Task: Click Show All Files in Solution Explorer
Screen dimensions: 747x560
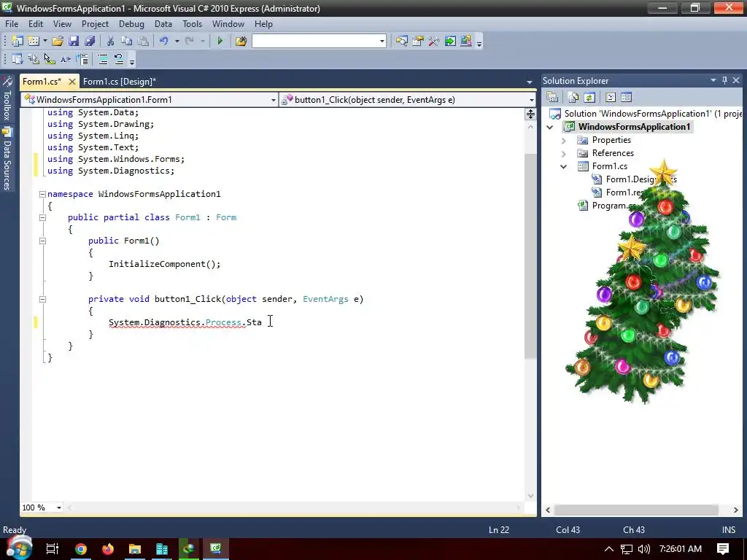Action: [x=573, y=97]
